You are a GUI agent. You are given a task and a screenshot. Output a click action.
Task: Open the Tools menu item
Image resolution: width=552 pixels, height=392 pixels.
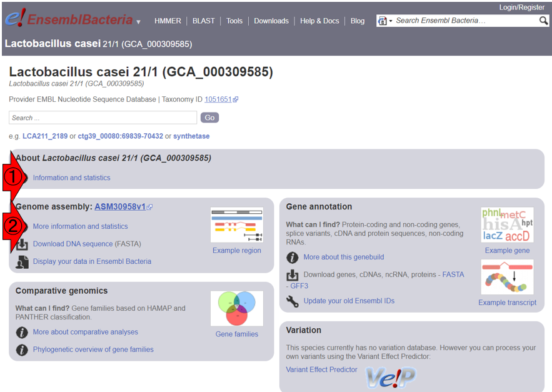(234, 21)
